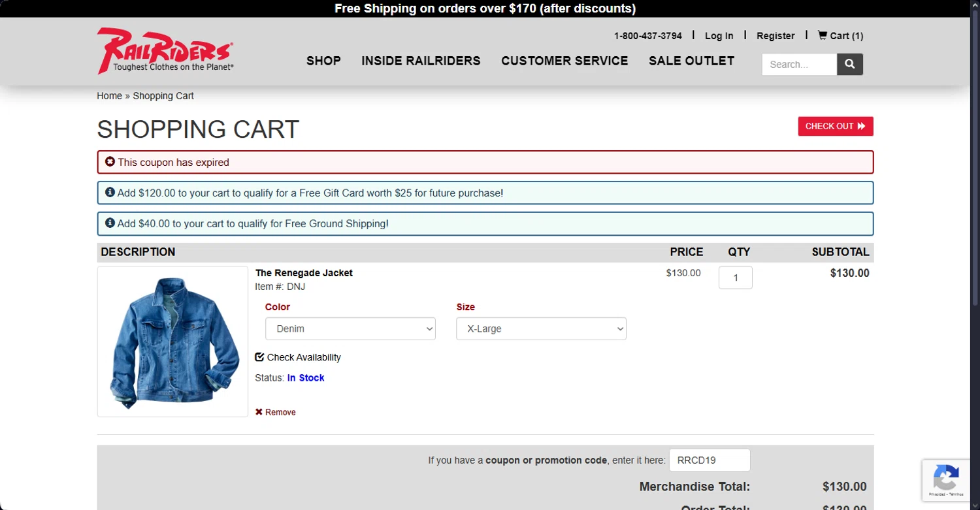This screenshot has height=510, width=980.
Task: Click the shopping cart icon in header
Action: (x=823, y=35)
